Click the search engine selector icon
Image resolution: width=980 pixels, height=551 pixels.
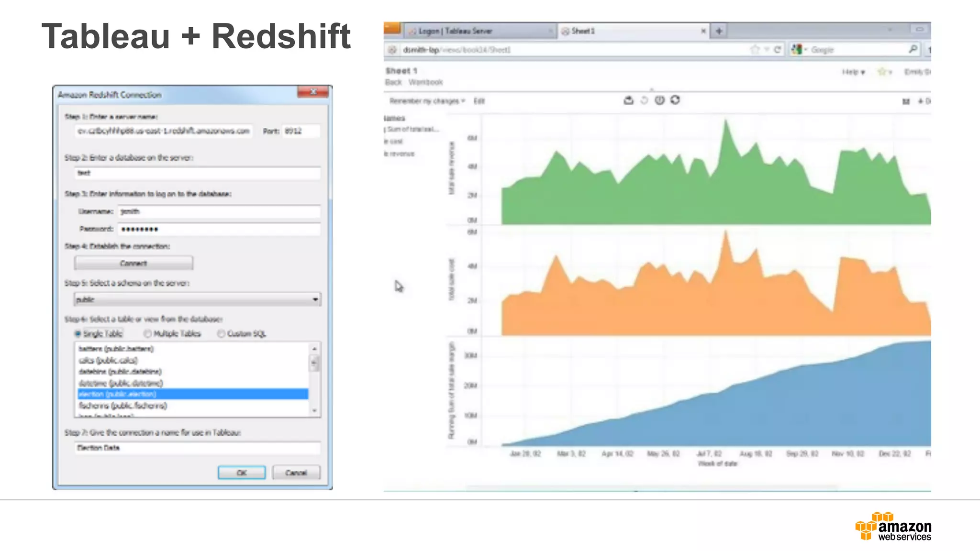(797, 49)
